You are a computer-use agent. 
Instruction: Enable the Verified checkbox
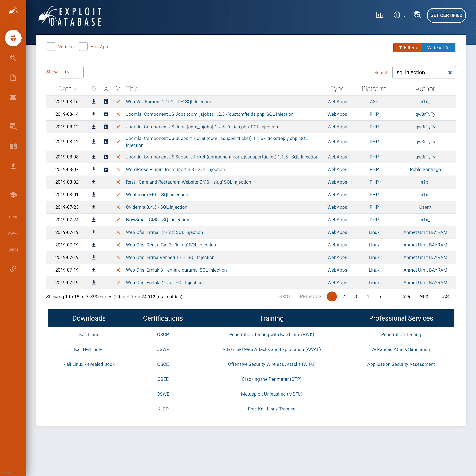click(51, 47)
